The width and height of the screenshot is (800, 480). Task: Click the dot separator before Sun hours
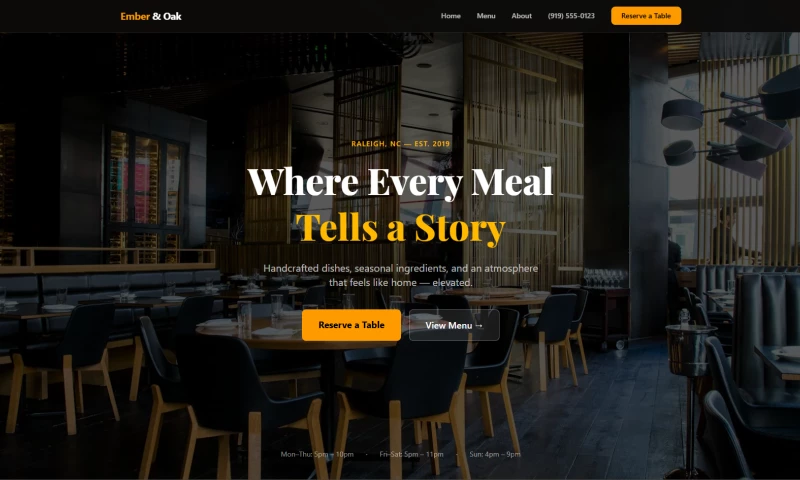tap(456, 454)
